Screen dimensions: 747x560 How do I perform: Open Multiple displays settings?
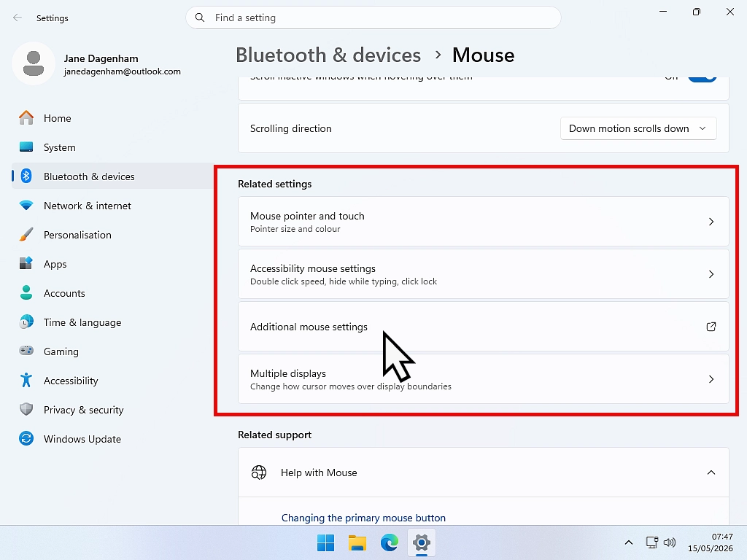point(483,379)
